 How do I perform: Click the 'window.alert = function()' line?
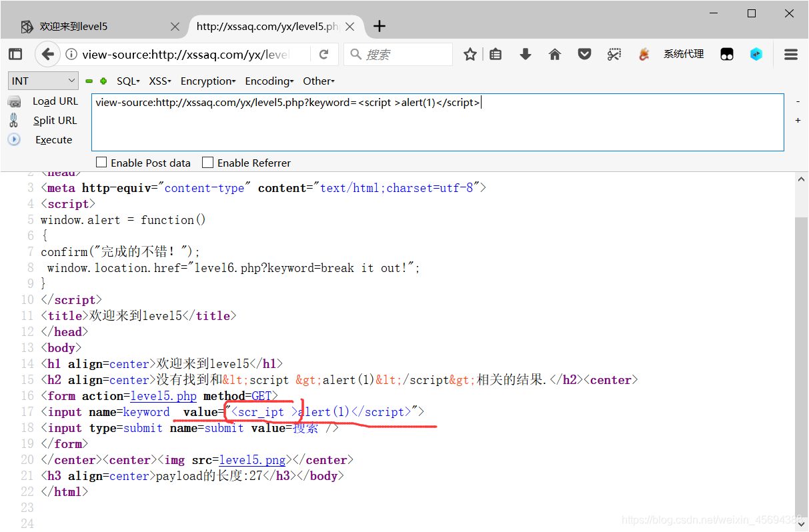123,220
